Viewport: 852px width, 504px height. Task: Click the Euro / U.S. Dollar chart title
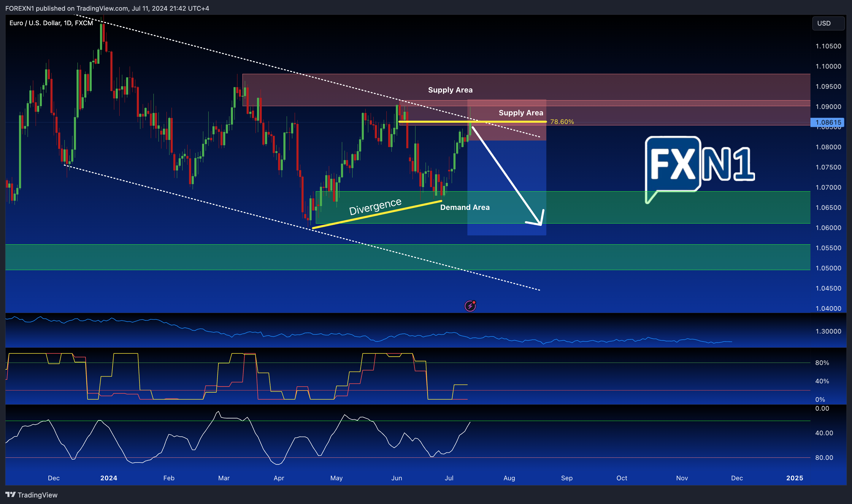pos(51,23)
